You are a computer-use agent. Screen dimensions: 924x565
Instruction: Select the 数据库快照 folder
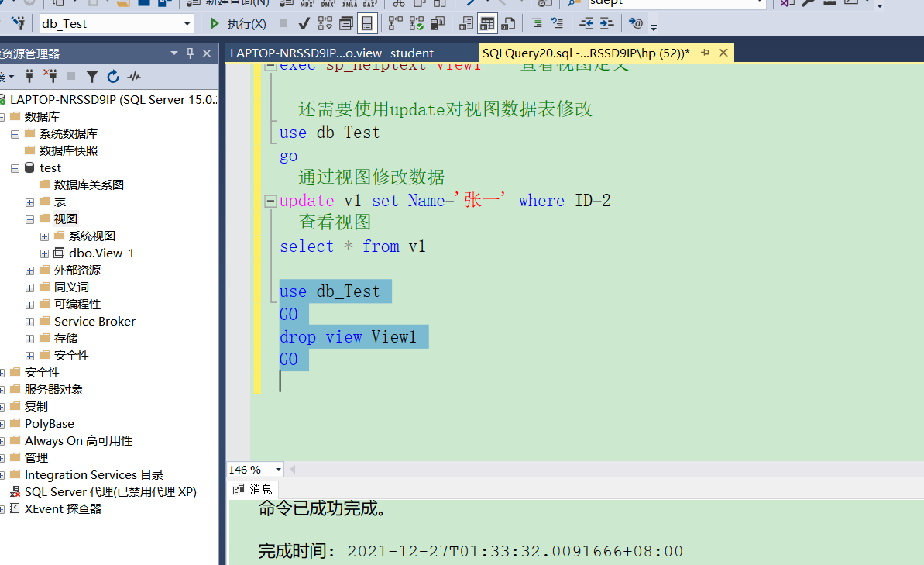pyautogui.click(x=68, y=151)
